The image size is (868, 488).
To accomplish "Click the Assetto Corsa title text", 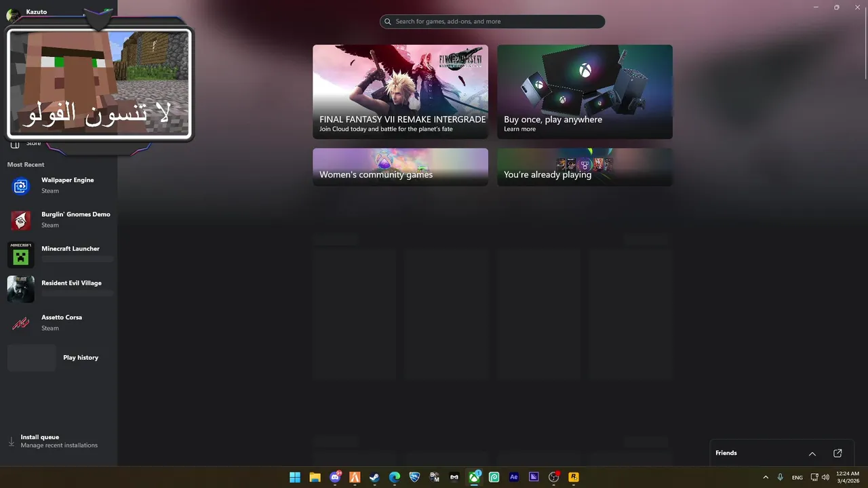I will (62, 317).
